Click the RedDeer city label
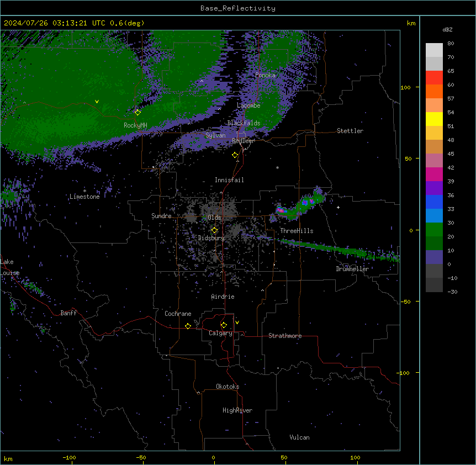Screen dimensions: 476x465 pyautogui.click(x=244, y=141)
